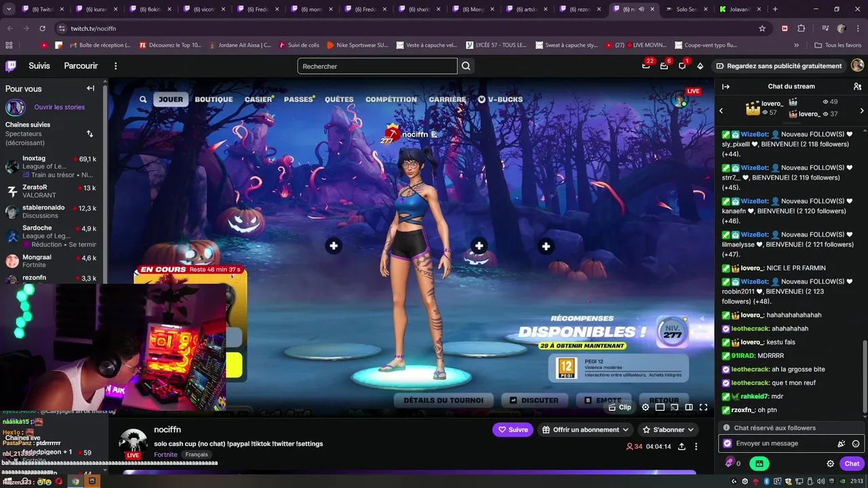868x488 pixels.
Task: Change followed channels sort order
Action: 90,134
